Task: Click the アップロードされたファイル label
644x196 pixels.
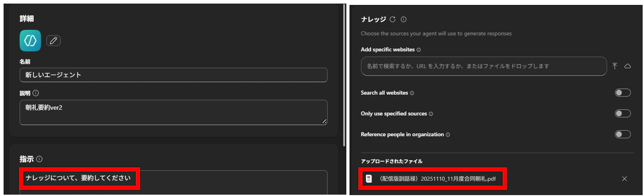Action: pyautogui.click(x=391, y=161)
